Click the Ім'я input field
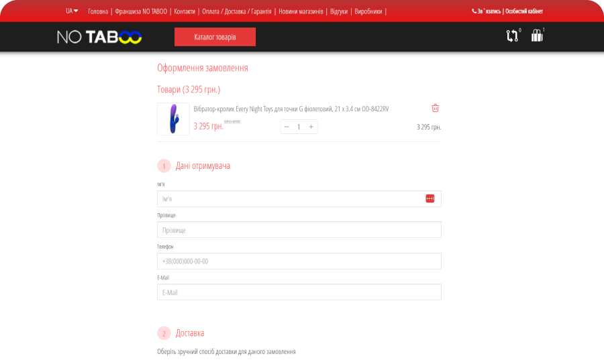This screenshot has width=604, height=364. (x=299, y=199)
